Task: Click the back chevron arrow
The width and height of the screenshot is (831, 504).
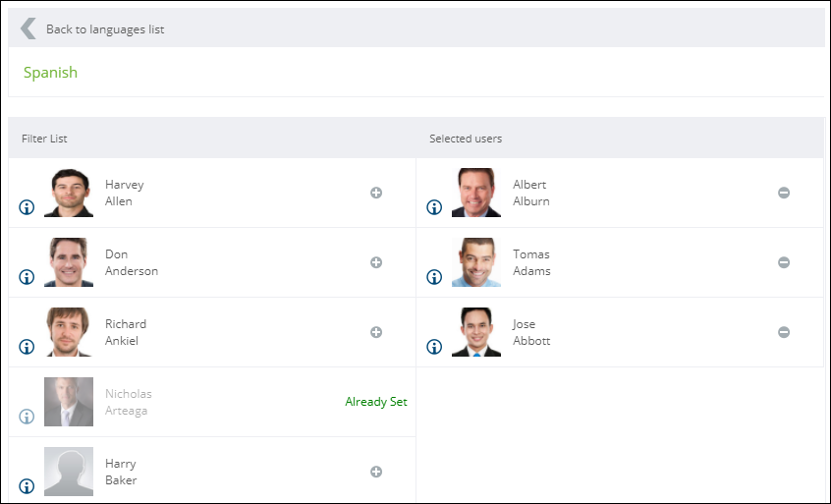Action: [x=28, y=28]
